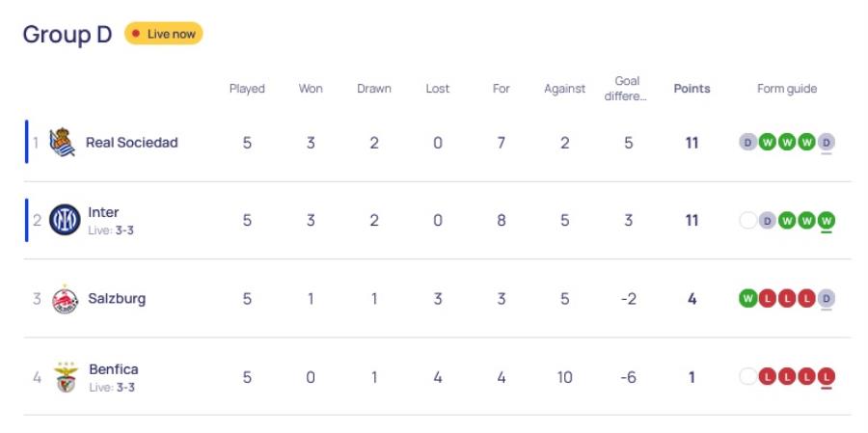Click the Live now badge

pos(164,34)
